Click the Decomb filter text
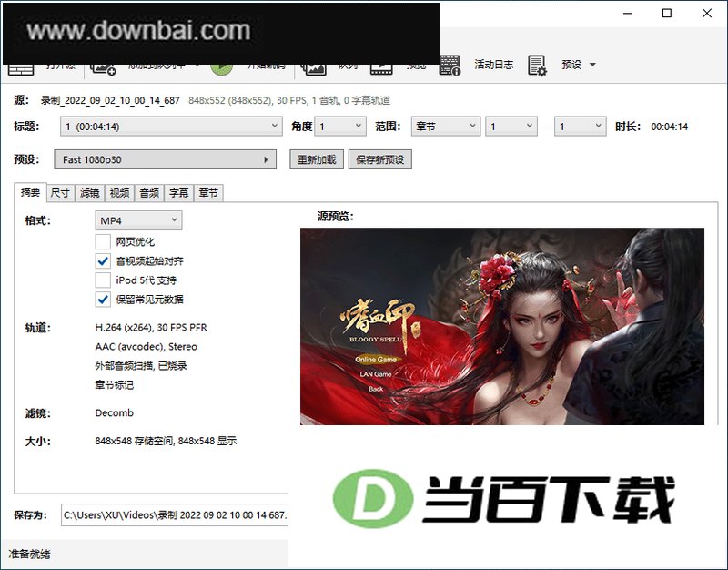 tap(115, 413)
